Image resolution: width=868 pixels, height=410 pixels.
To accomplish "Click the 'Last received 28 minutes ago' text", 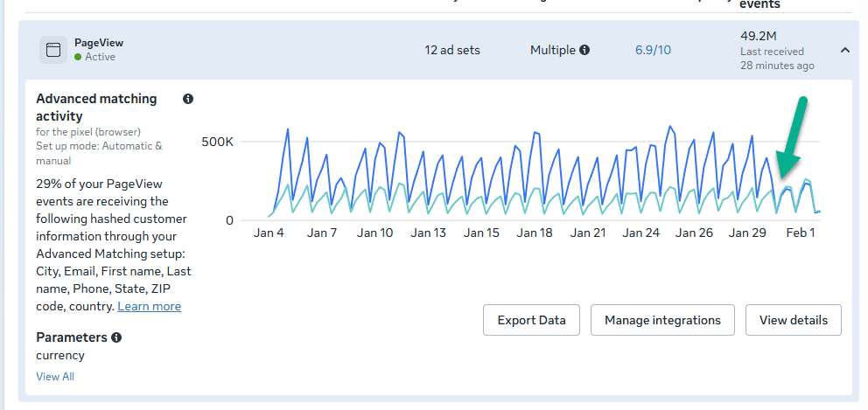I will click(x=777, y=58).
